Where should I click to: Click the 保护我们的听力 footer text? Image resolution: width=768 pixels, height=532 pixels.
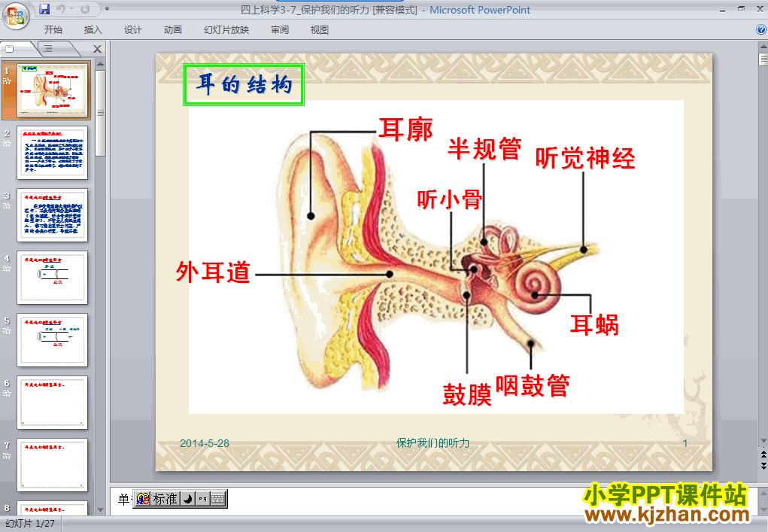coord(433,443)
